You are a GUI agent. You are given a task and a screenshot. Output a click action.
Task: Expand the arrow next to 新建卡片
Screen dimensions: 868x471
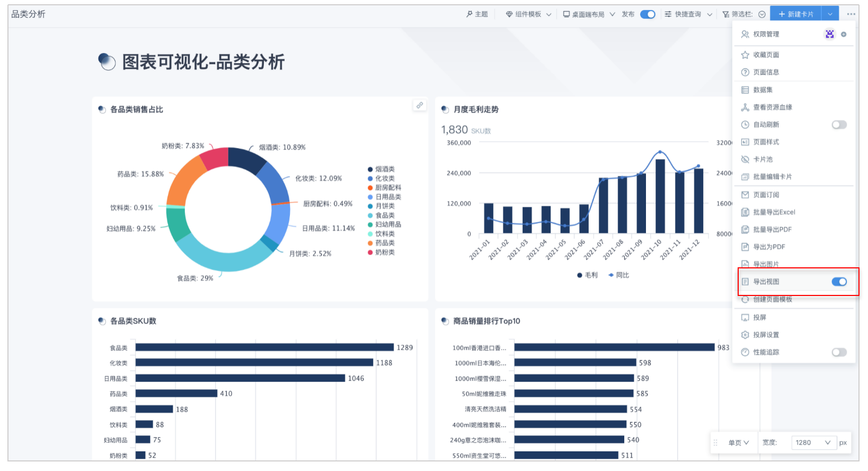pos(830,14)
